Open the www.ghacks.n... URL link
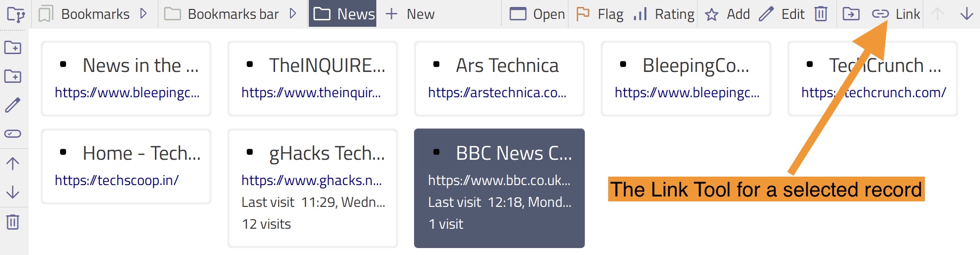 [x=312, y=180]
